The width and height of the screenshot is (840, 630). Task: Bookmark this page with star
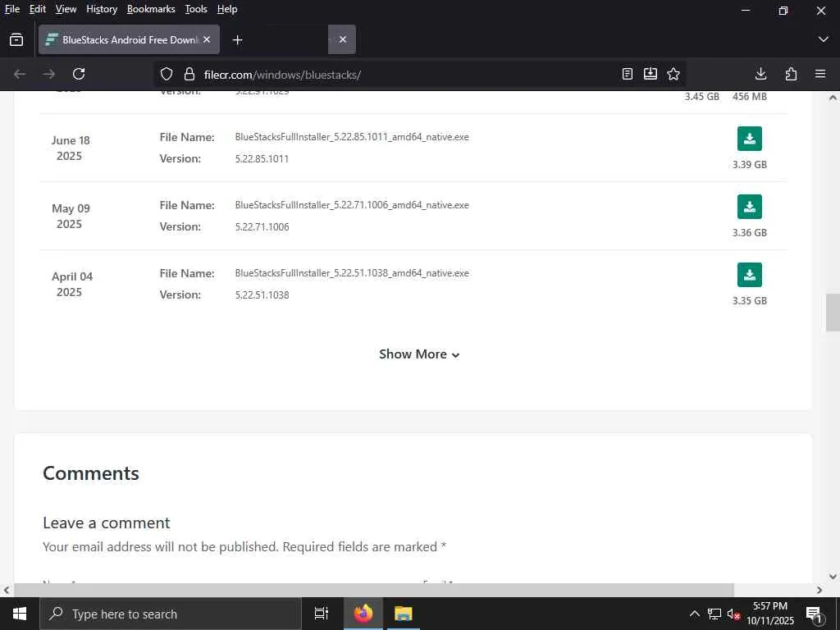pos(673,74)
